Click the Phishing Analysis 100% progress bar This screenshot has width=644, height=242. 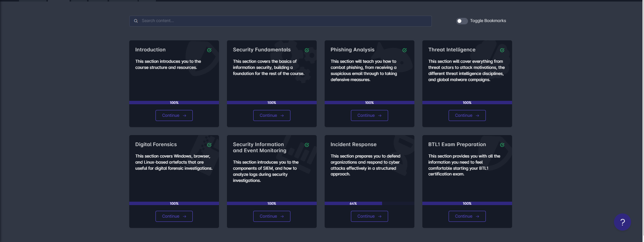[x=370, y=103]
